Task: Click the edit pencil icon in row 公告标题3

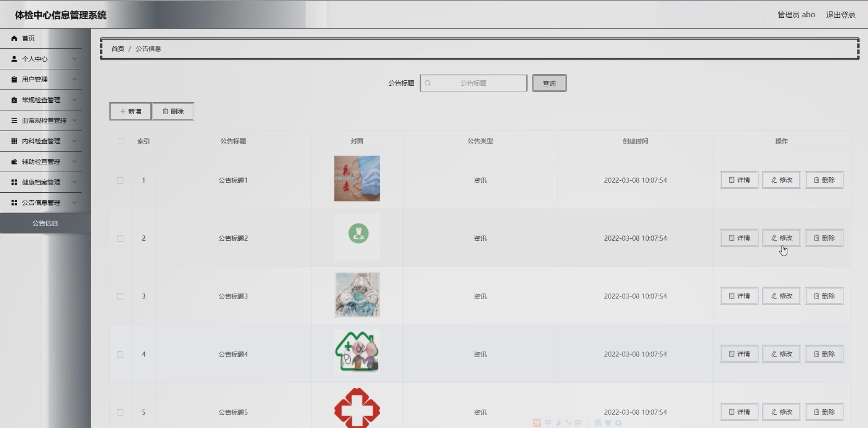Action: [x=774, y=296]
